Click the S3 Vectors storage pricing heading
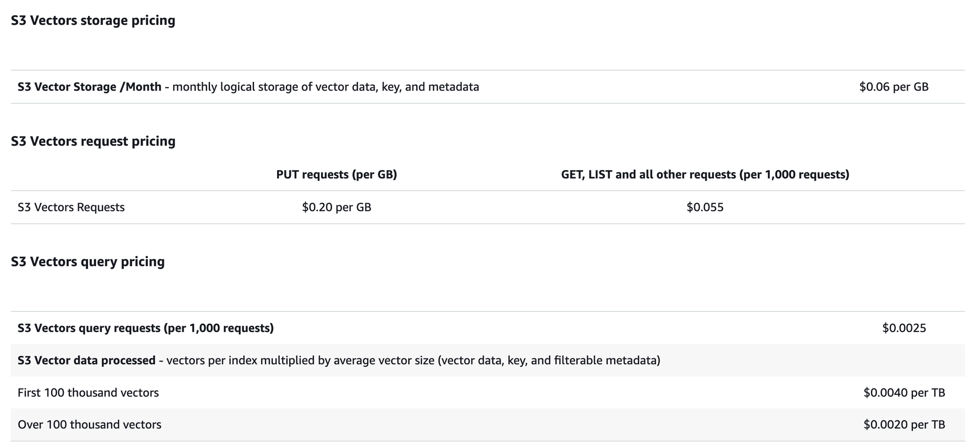980x445 pixels. (93, 21)
